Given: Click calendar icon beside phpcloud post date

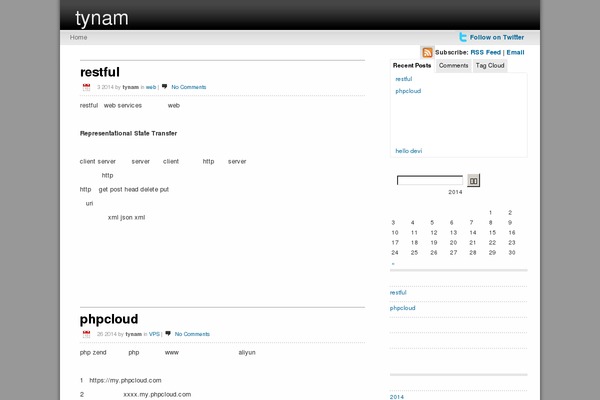Looking at the screenshot, I should click(x=86, y=334).
